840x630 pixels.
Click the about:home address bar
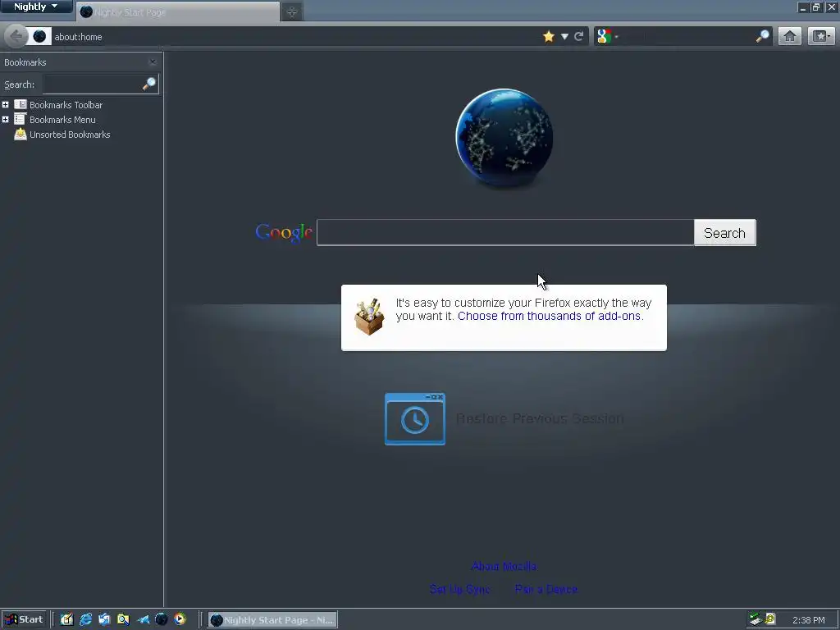(294, 36)
